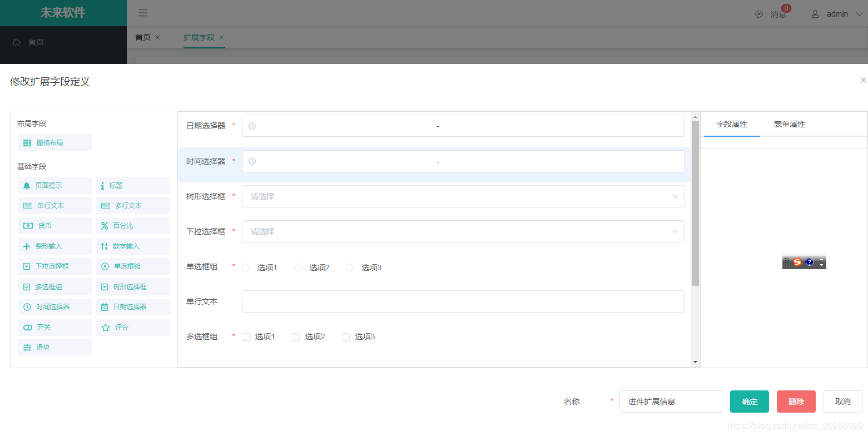The width and height of the screenshot is (868, 436).
Task: Select radio 选项1 in 单选框组
Action: tap(246, 267)
